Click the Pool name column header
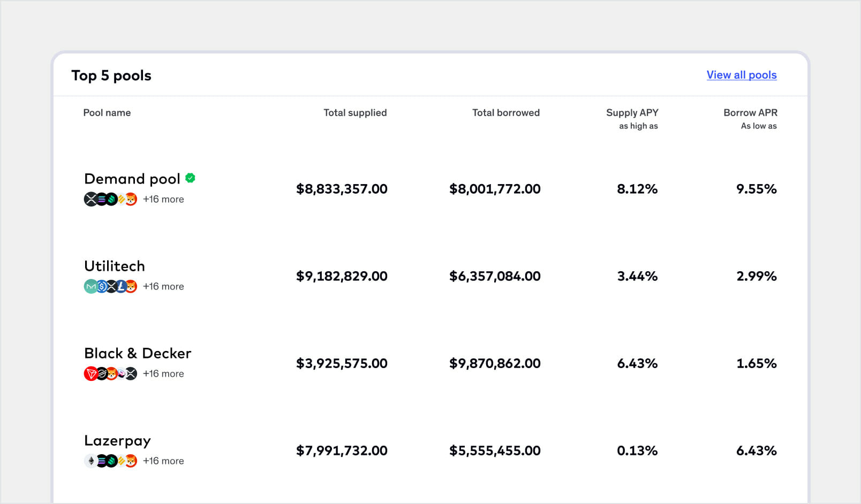Viewport: 861px width, 504px height. coord(107,113)
